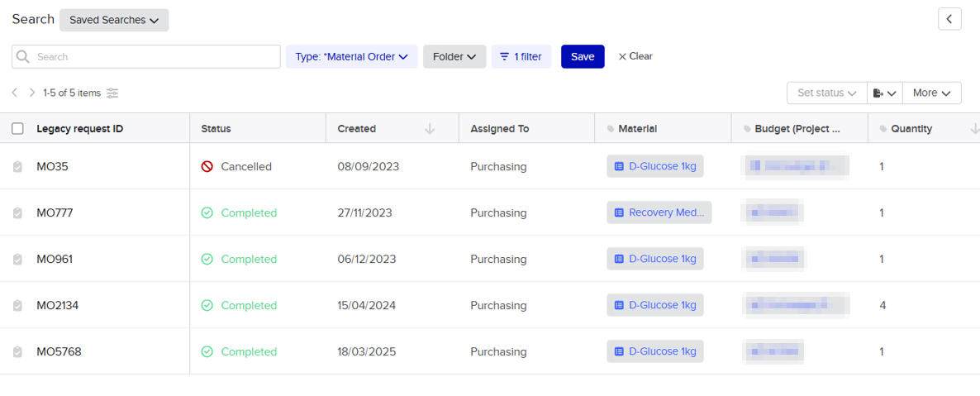
Task: Clear the active search filters
Action: 635,57
